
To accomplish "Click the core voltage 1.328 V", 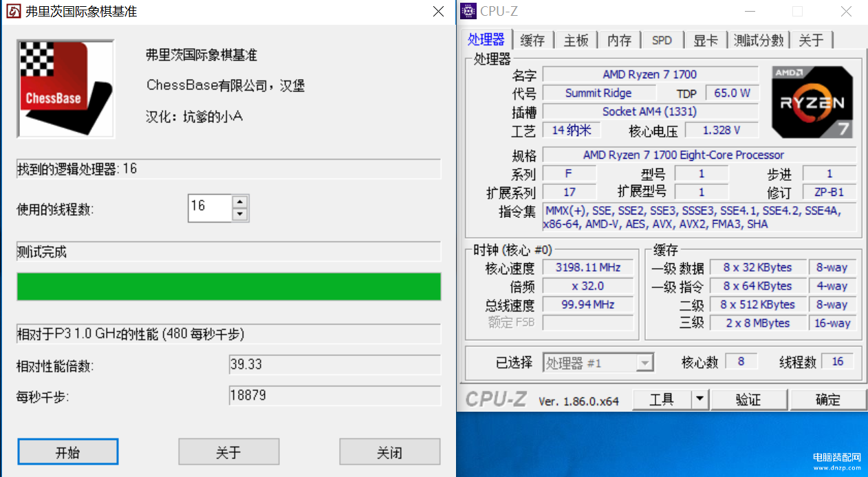I will (x=721, y=130).
